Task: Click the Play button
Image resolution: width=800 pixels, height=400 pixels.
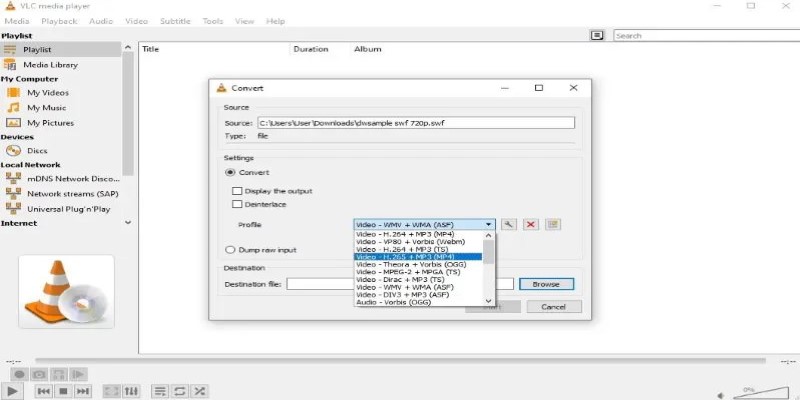Action: point(12,391)
